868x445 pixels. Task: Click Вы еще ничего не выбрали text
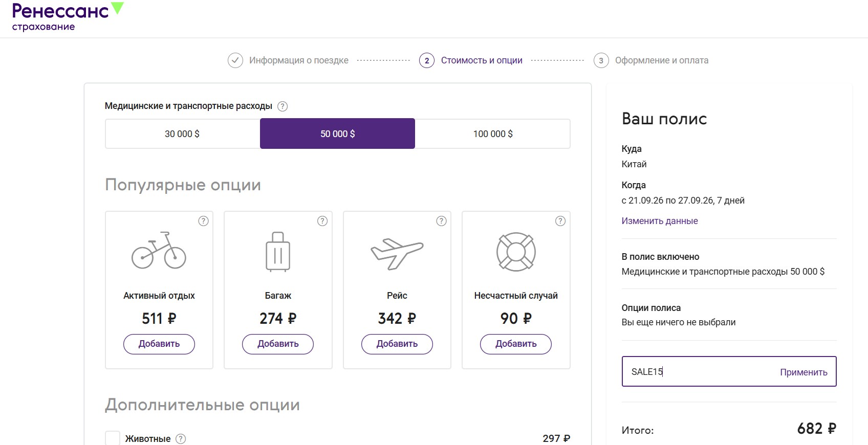[679, 322]
